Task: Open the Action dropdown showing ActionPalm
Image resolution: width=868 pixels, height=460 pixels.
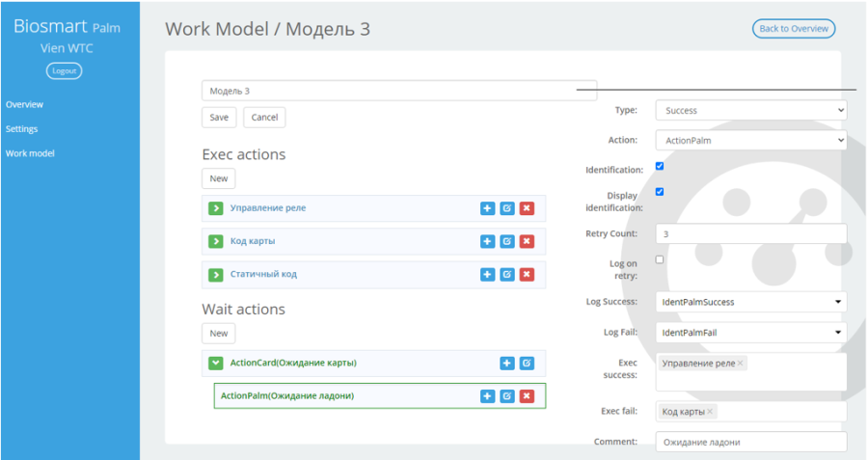Action: (x=751, y=140)
